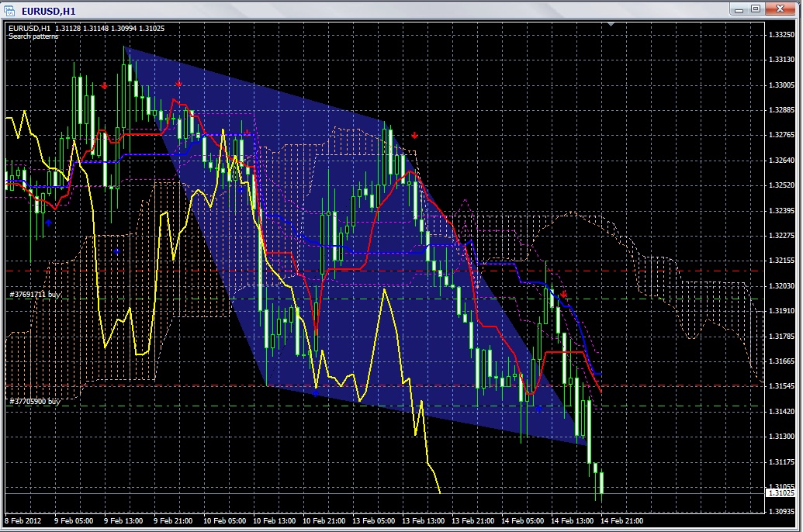Close the EURUSD,H1 chart window
The image size is (803, 532).
coord(781,9)
